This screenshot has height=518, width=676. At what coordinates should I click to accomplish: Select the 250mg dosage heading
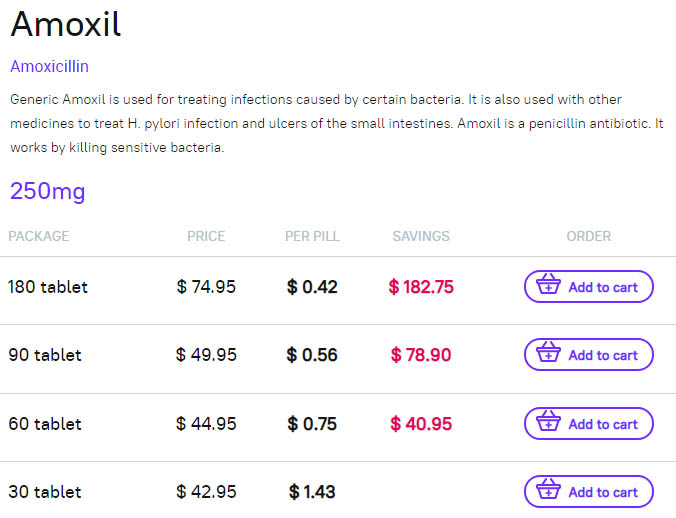pos(47,191)
